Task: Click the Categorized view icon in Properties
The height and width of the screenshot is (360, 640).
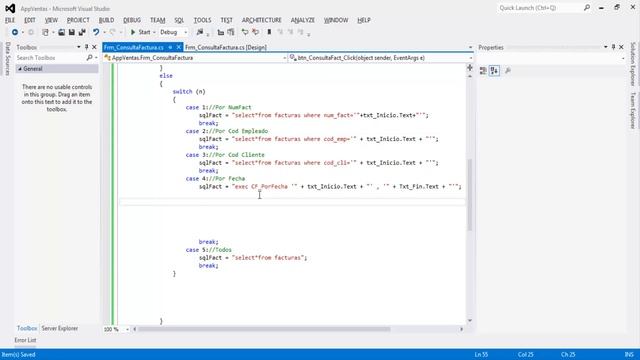Action: 483,71
